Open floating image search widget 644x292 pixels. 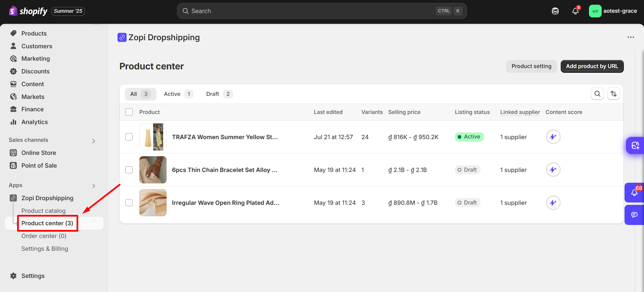point(635,145)
